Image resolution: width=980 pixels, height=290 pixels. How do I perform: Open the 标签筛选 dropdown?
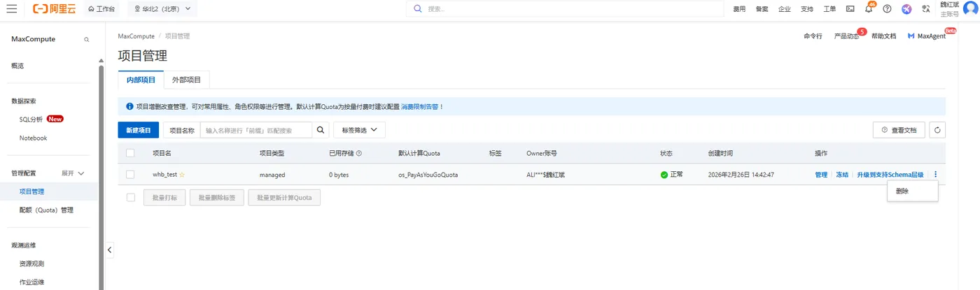pos(359,130)
